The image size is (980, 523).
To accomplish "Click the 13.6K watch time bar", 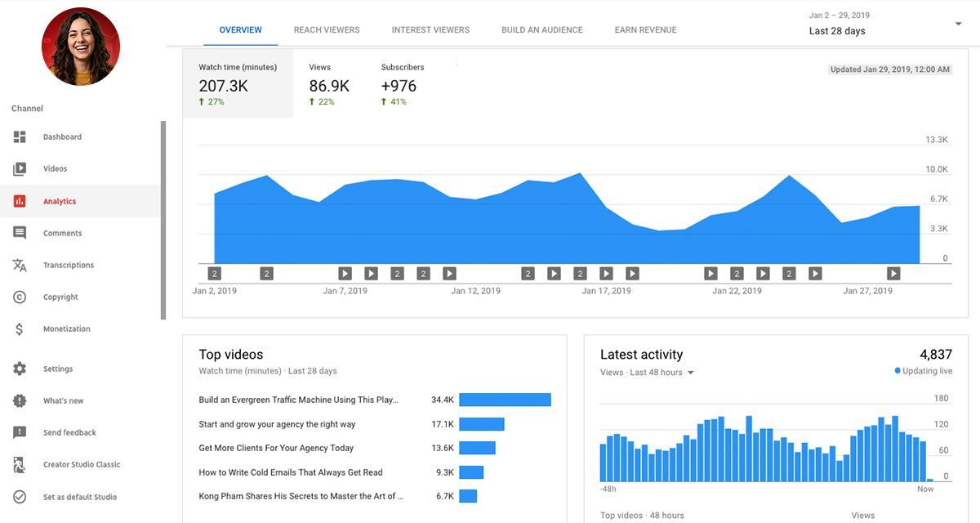I will coord(477,448).
